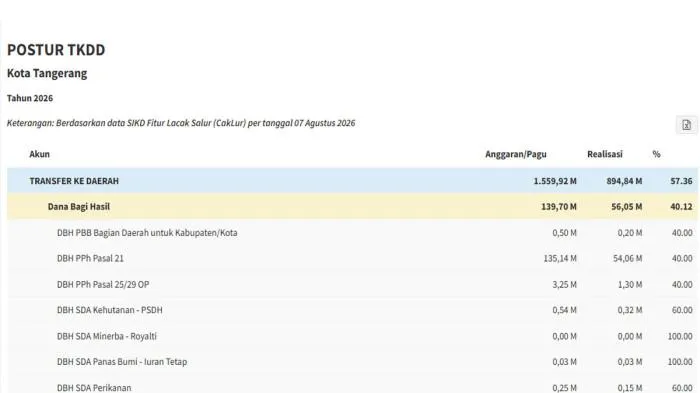Select the TRANSFER KE DAERAH row

[352, 181]
